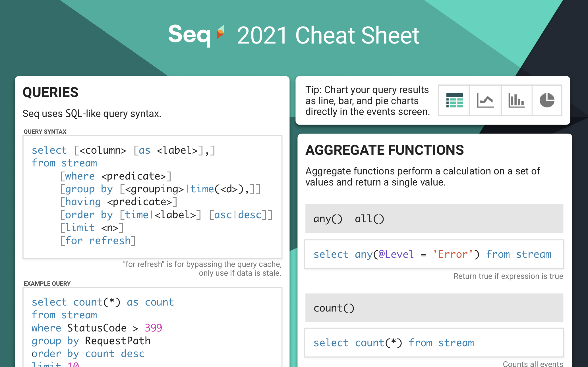The image size is (588, 367).
Task: Select the line chart icon
Action: (x=485, y=100)
